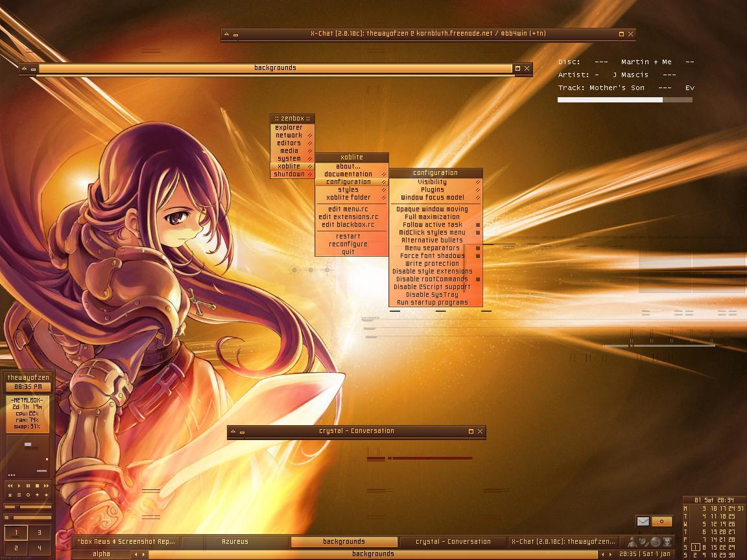Expand the xoblite folder submenu

coord(351,198)
